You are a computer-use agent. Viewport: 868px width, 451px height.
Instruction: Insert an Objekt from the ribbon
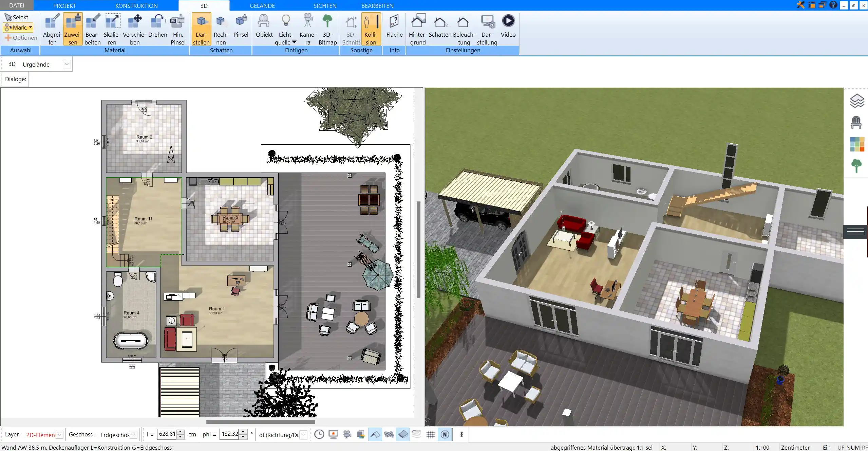click(x=264, y=26)
